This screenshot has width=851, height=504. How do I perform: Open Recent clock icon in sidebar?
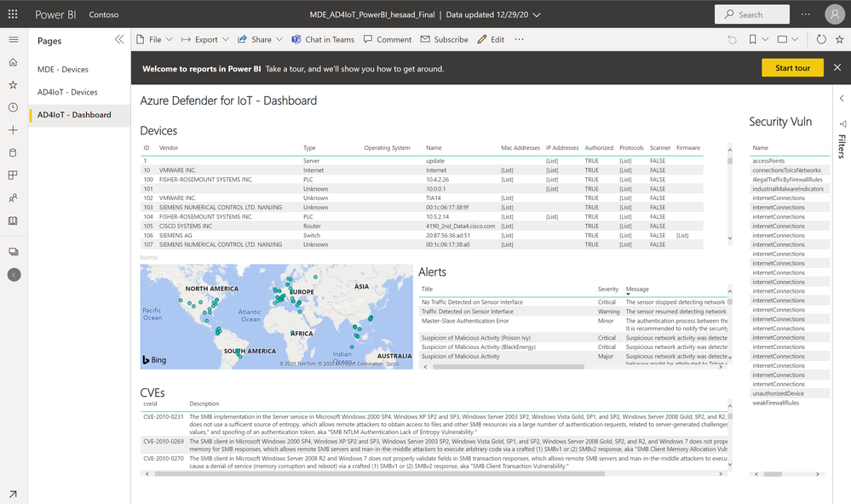point(14,107)
